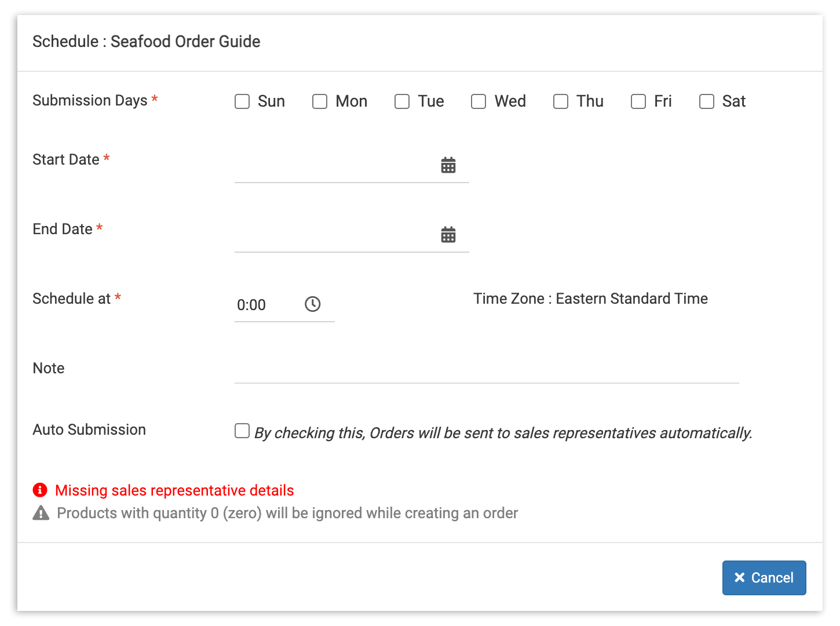Check the Mon submission day

(x=320, y=102)
